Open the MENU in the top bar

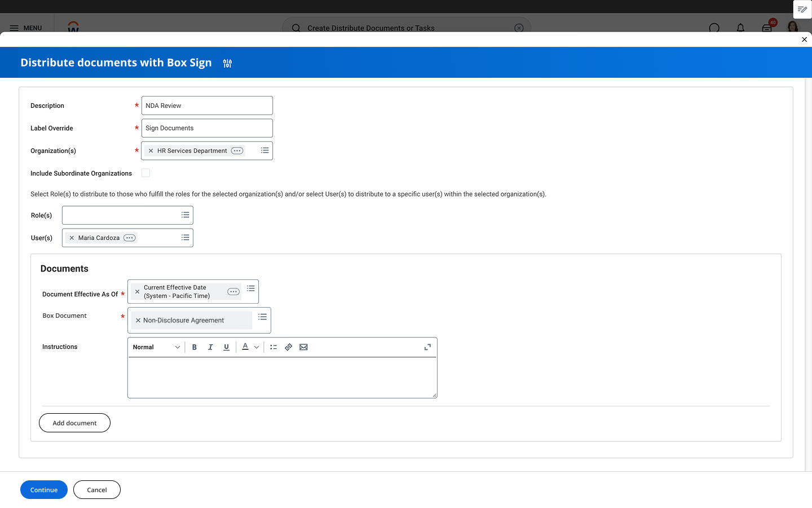pos(26,28)
